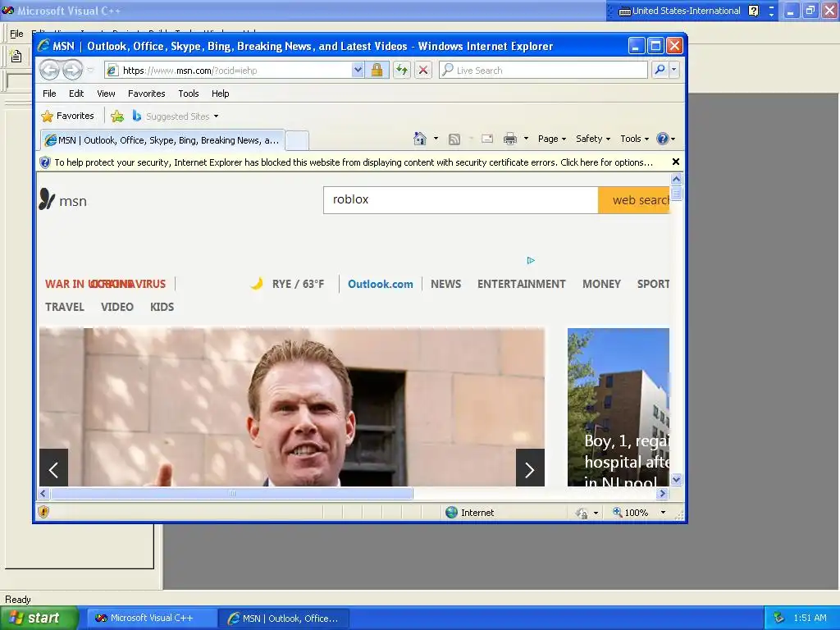Open the Tools menu in the menu bar
Viewport: 840px width, 630px height.
point(188,94)
